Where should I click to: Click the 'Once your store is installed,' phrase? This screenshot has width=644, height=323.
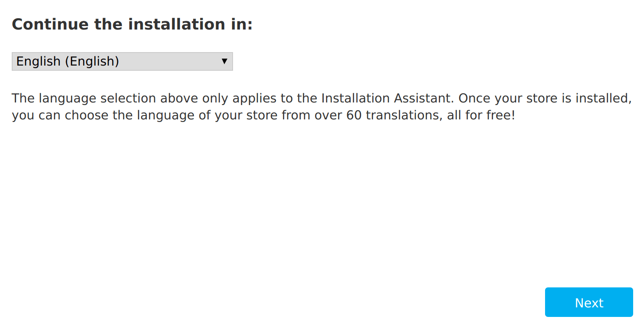pyautogui.click(x=545, y=98)
